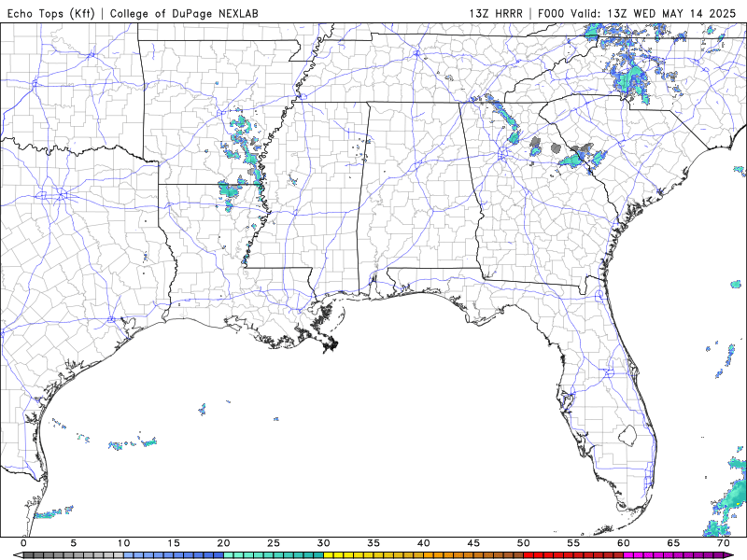Click the colorbar label '0'

pos(23,543)
